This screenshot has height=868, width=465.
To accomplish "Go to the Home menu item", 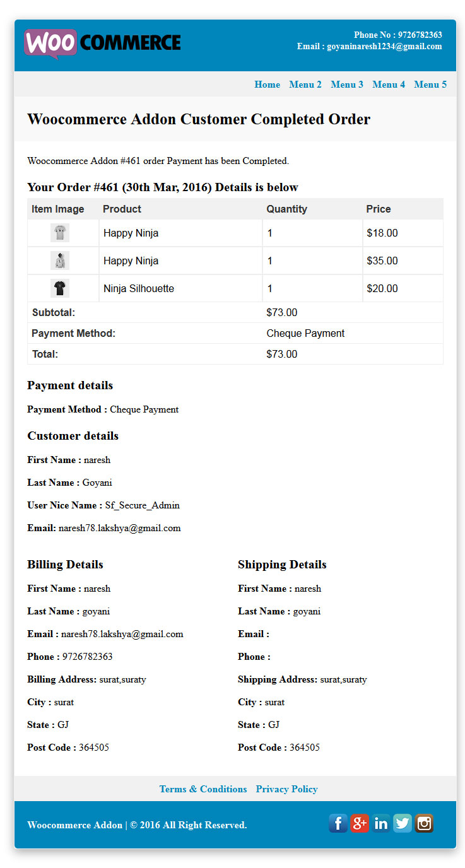I will coord(268,85).
